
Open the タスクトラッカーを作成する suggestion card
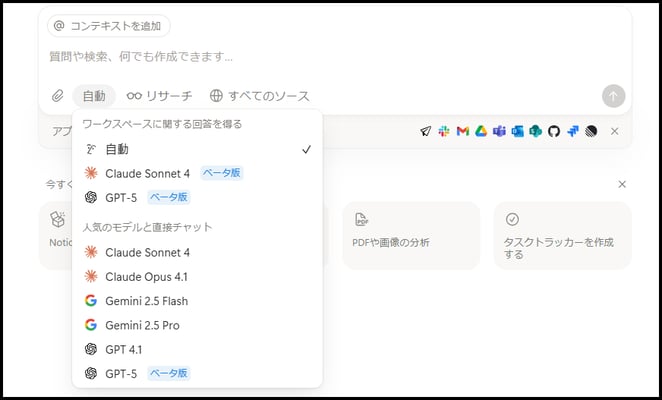pos(562,235)
